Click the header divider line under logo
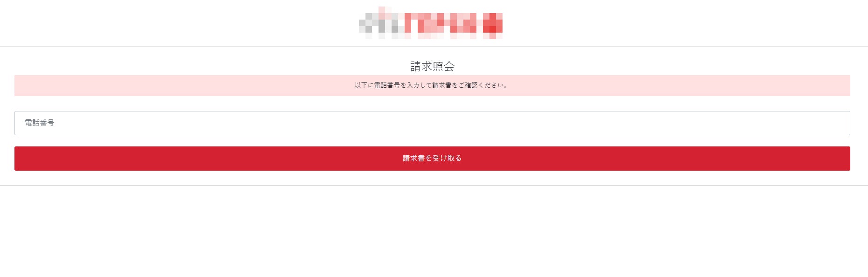Image resolution: width=868 pixels, height=277 pixels. point(434,47)
